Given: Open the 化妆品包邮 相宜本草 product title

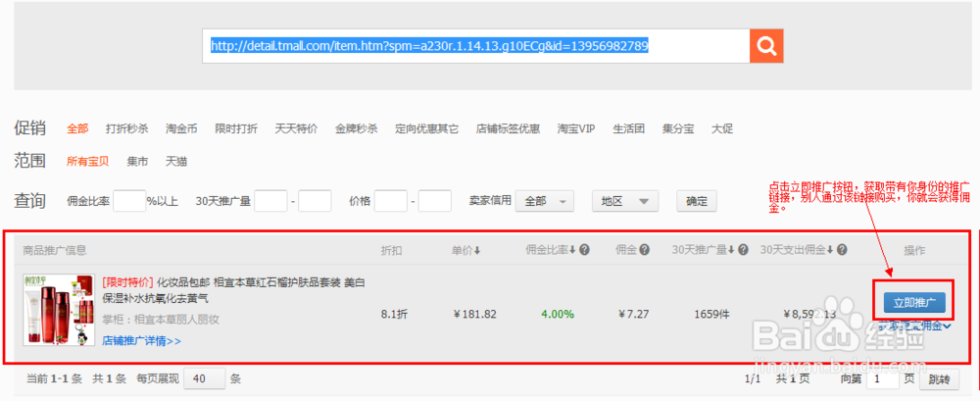Looking at the screenshot, I should (x=234, y=290).
